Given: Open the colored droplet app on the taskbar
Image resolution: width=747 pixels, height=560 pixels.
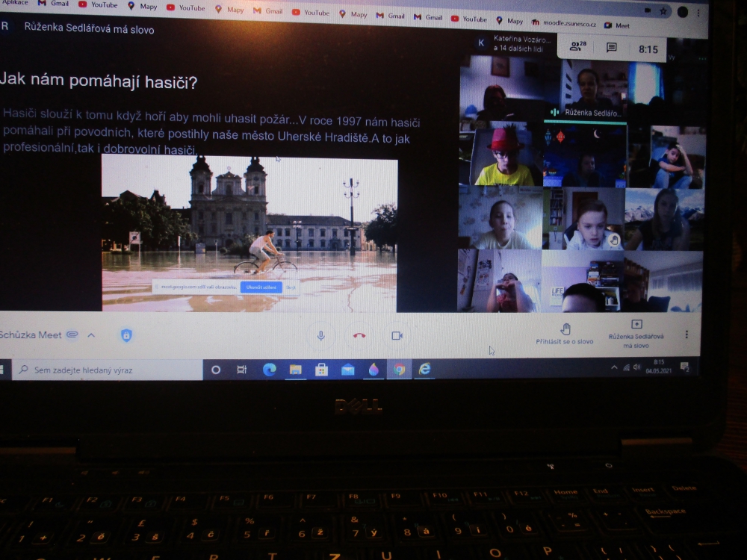Looking at the screenshot, I should point(373,369).
